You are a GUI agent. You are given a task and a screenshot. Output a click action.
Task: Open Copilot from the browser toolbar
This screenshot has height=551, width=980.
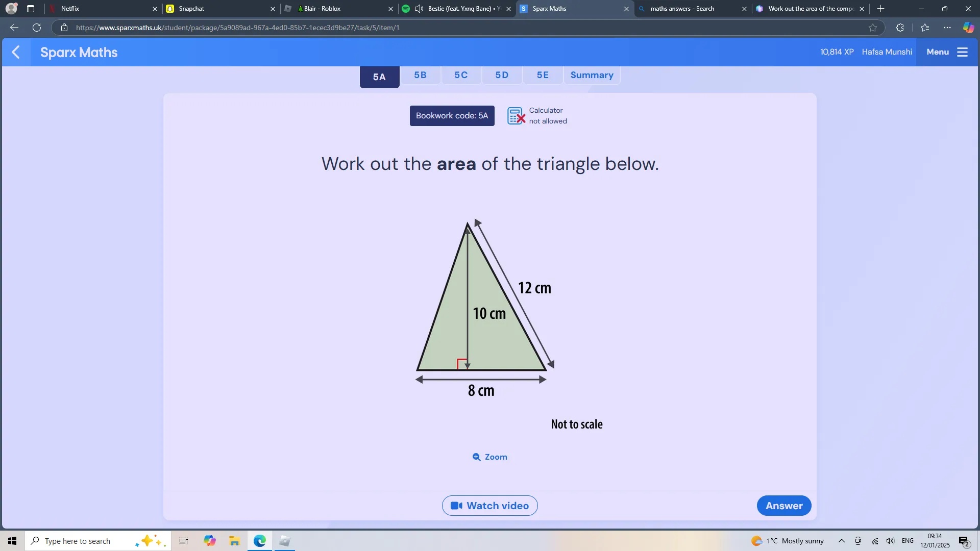click(x=968, y=28)
